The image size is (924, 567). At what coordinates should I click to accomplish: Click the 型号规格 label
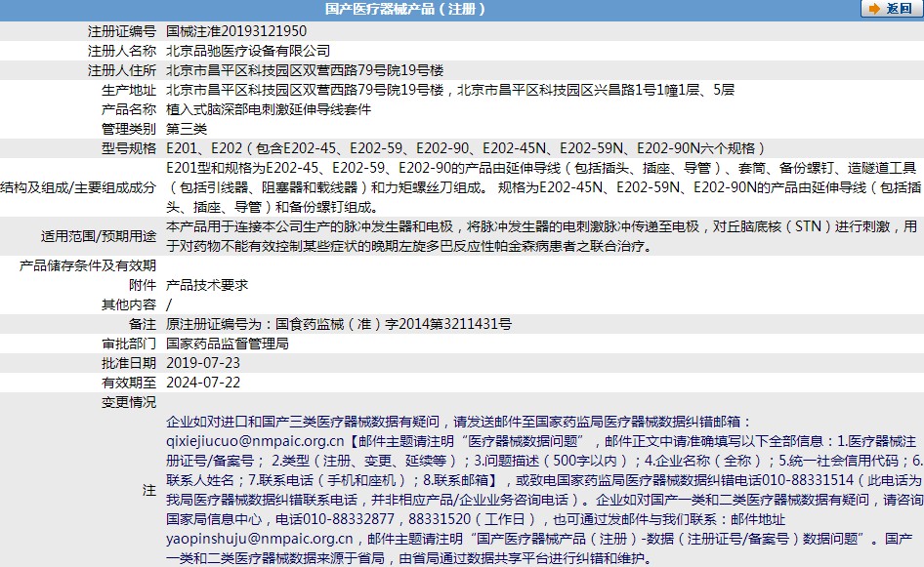[x=129, y=147]
